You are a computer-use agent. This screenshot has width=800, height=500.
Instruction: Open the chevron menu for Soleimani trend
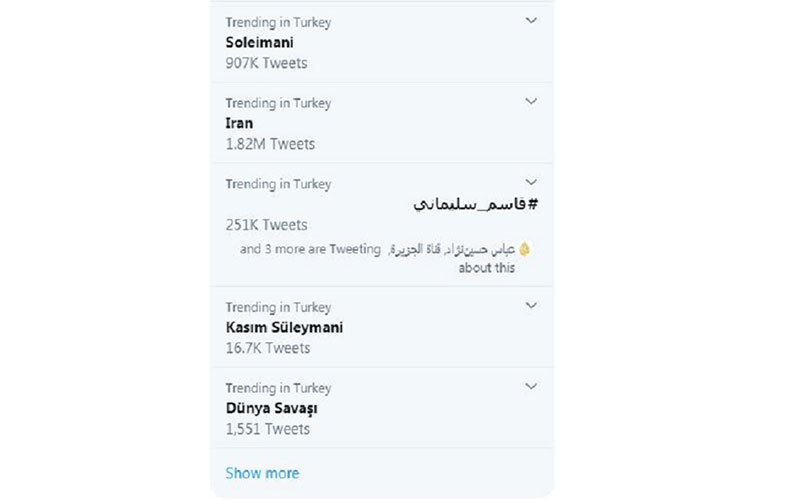click(x=531, y=20)
